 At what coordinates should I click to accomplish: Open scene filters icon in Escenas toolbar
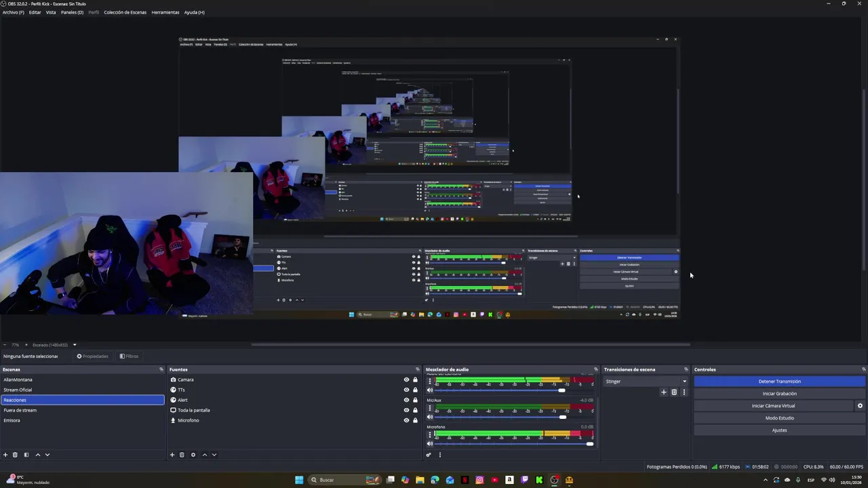[x=26, y=455]
